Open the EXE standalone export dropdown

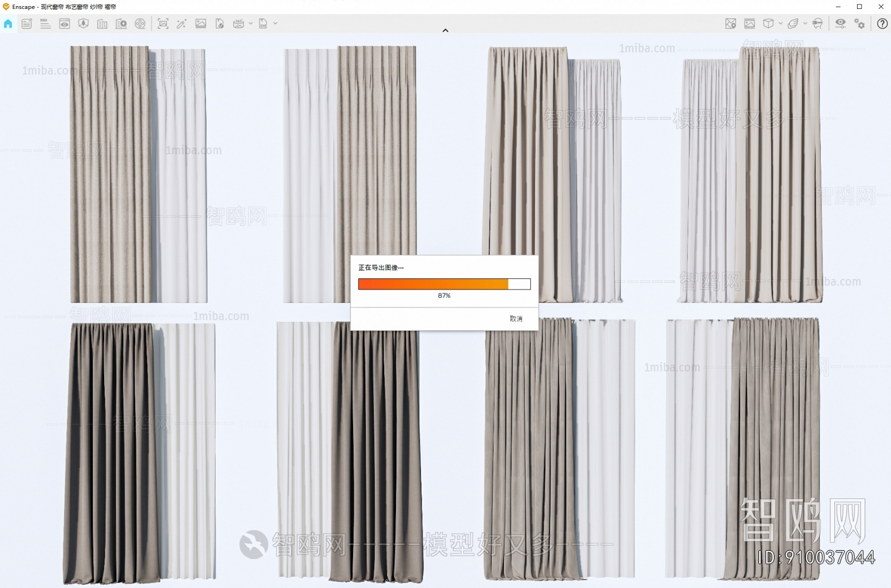(274, 24)
